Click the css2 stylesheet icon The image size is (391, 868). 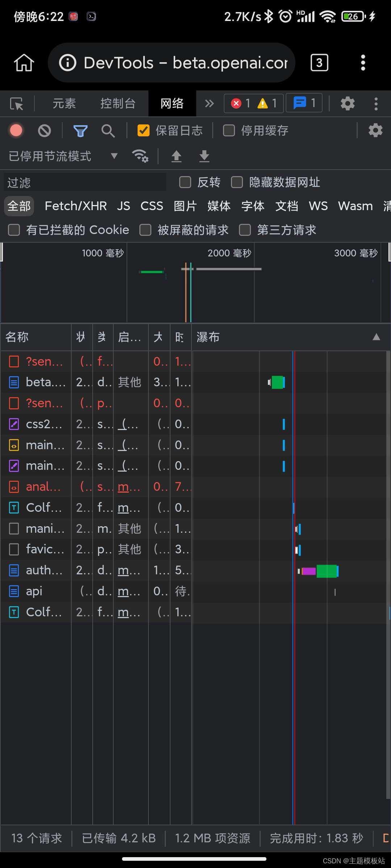(14, 424)
